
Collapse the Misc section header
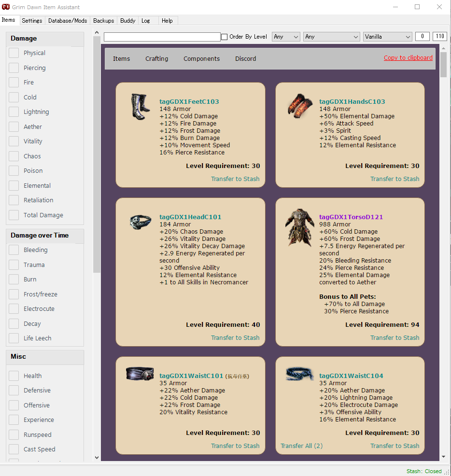[x=45, y=357]
